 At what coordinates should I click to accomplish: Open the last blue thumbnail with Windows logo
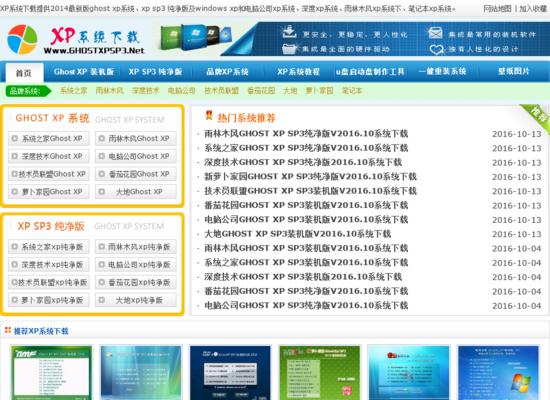tap(498, 373)
